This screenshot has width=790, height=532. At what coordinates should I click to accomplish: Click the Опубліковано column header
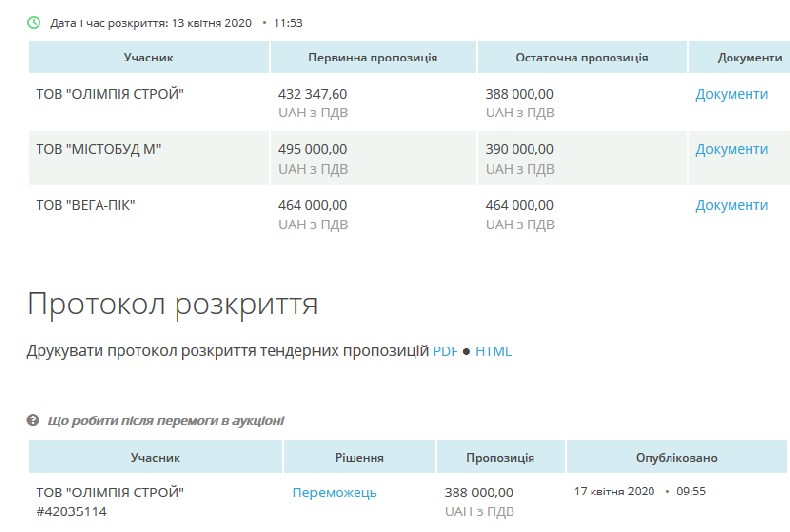[x=676, y=458]
